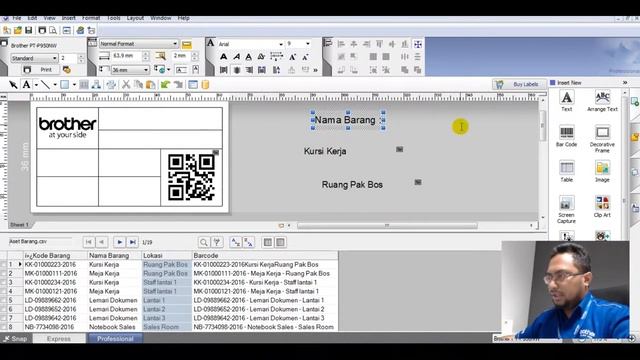Open the Insert menu
Viewport: 640px width, 360px height.
69,18
